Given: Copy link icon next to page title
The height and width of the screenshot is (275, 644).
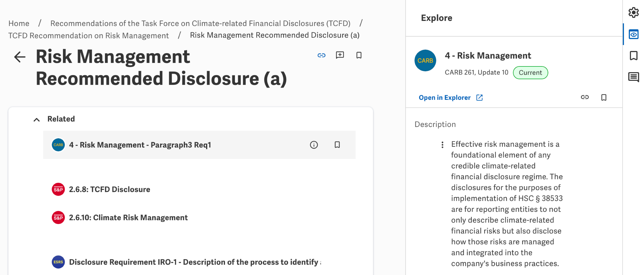Looking at the screenshot, I should click(322, 55).
